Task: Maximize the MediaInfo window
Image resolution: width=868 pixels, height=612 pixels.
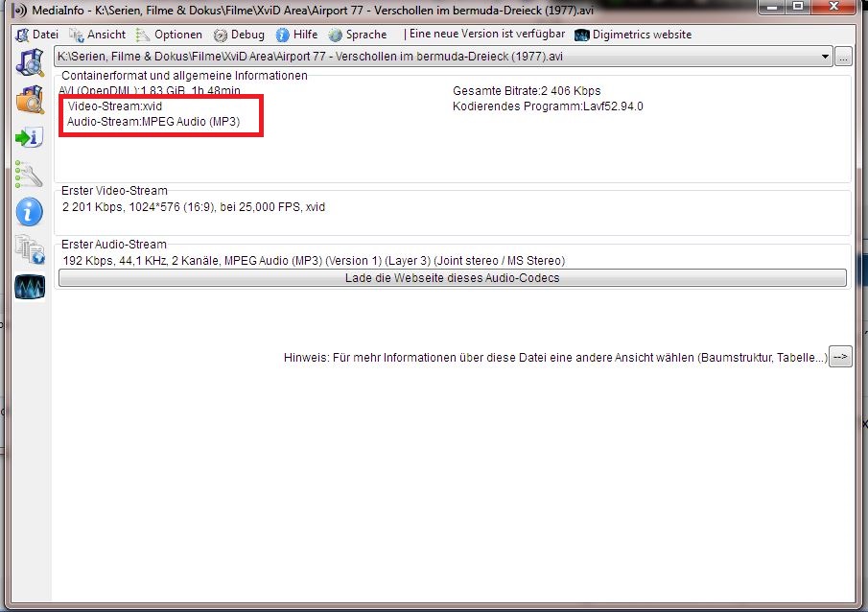Action: (798, 8)
